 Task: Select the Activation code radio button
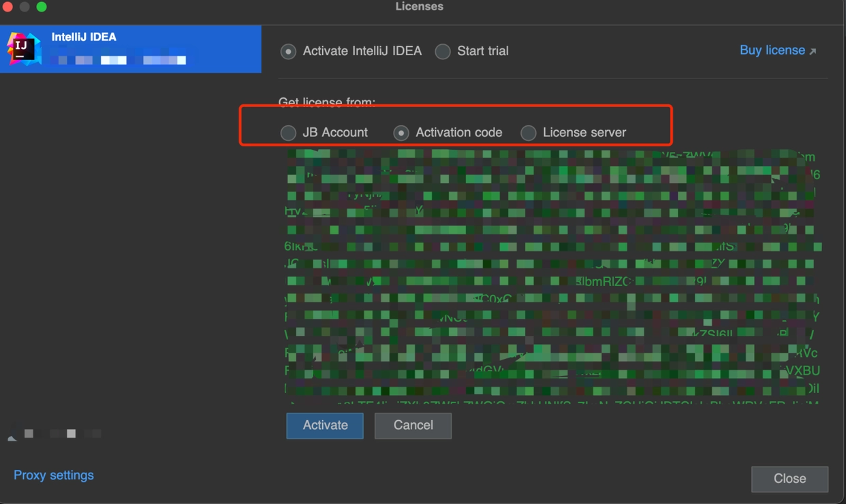(401, 133)
